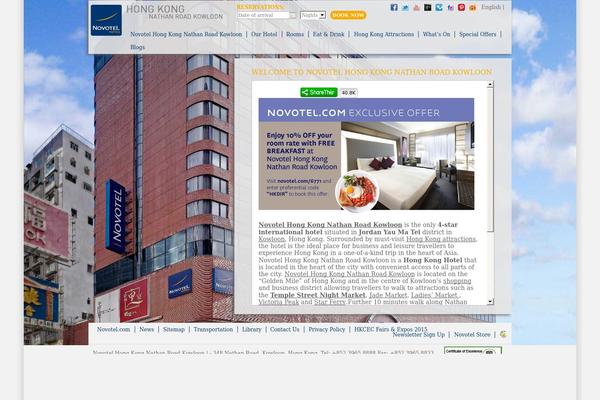Screen dimensions: 600x400
Task: Follow the Kowloon link in the text
Action: click(271, 239)
